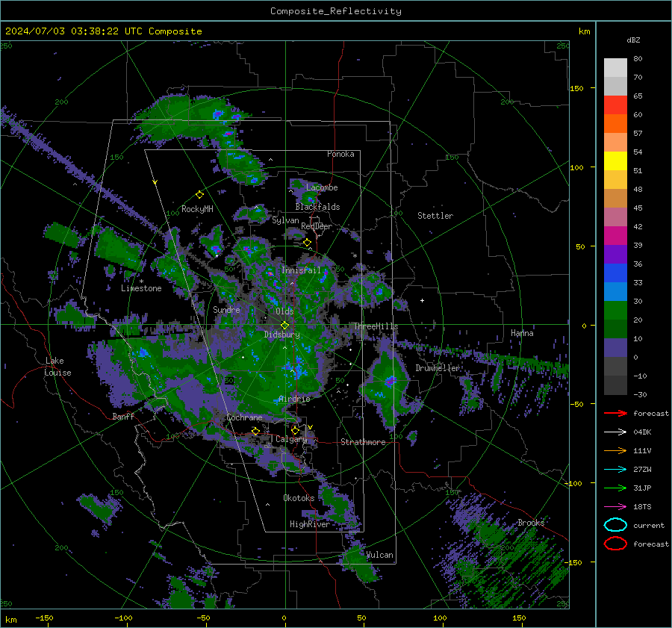Pick the magenta swatch between 42 and 39 dBZ
This screenshot has width=672, height=628.
[x=615, y=236]
